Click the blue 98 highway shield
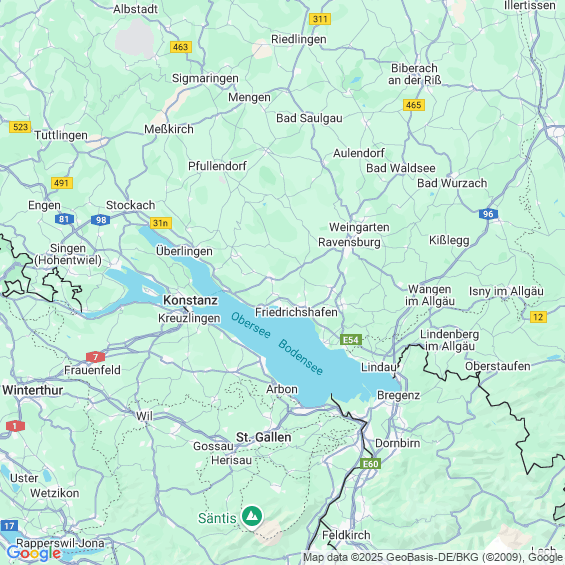 point(101,220)
